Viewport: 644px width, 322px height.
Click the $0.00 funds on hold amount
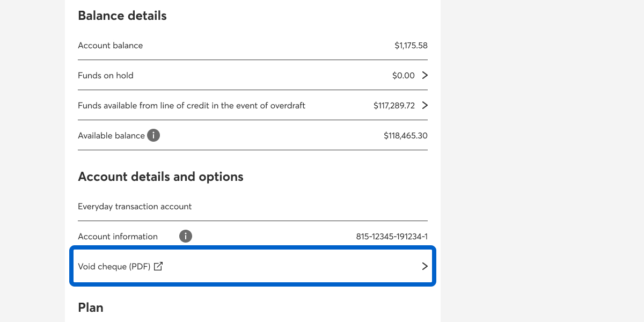pyautogui.click(x=404, y=76)
